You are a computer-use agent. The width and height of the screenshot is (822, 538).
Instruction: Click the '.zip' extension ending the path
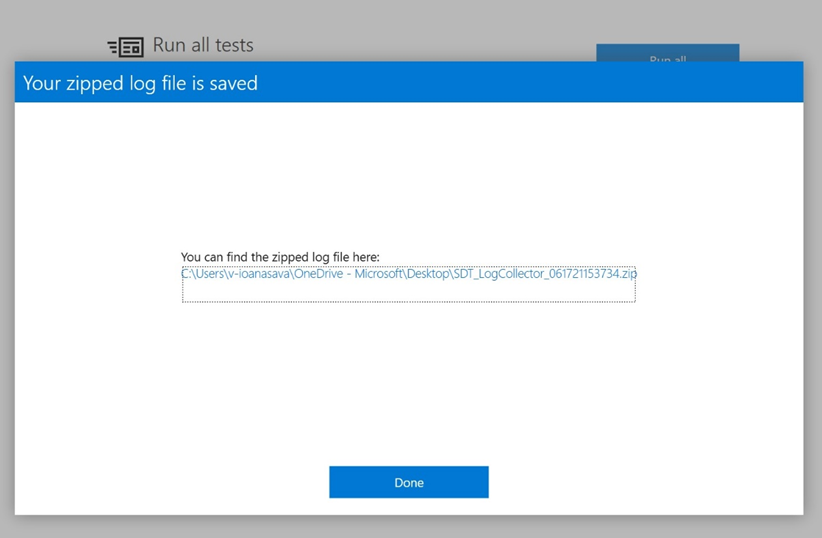627,273
